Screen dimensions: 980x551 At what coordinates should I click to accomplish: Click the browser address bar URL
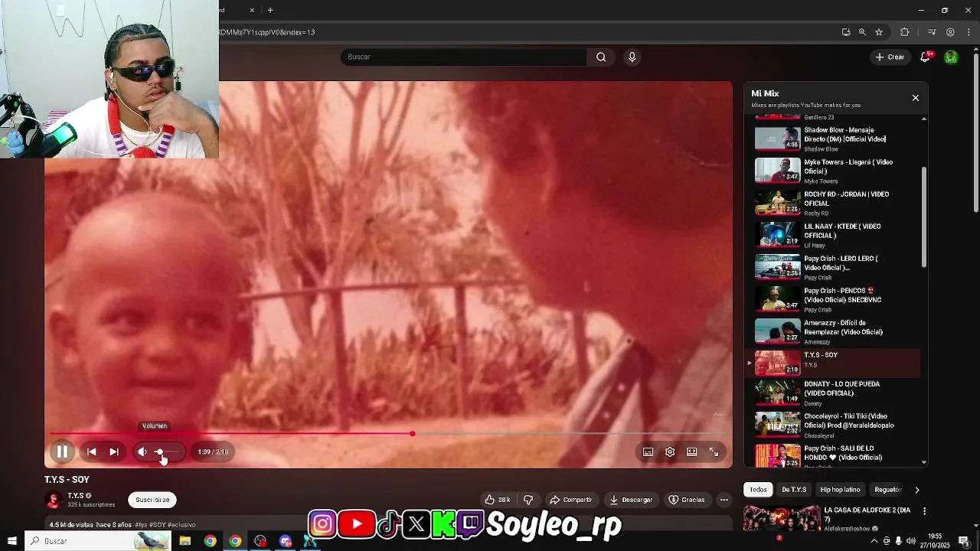coord(267,32)
